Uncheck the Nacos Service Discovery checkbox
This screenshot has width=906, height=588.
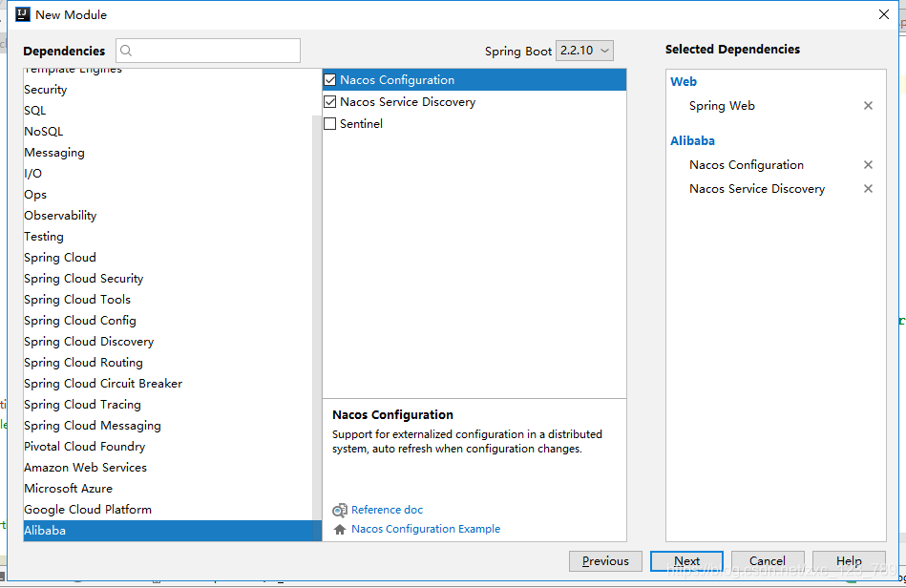pos(330,101)
